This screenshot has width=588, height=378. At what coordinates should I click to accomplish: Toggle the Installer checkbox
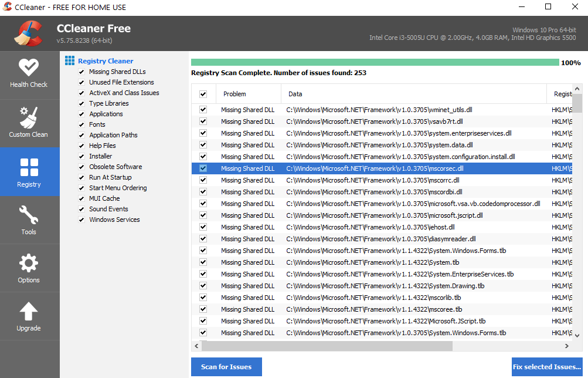point(81,156)
